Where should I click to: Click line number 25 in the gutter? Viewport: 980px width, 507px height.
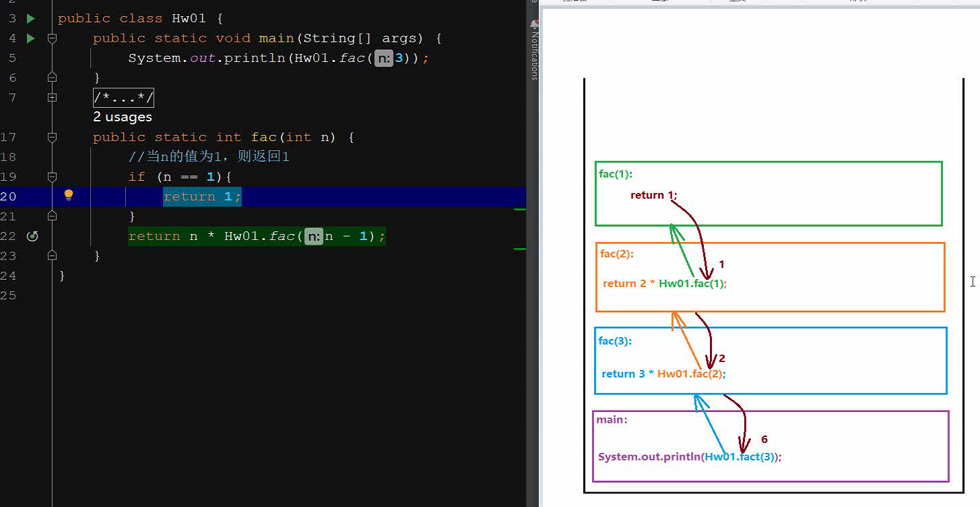coord(8,296)
